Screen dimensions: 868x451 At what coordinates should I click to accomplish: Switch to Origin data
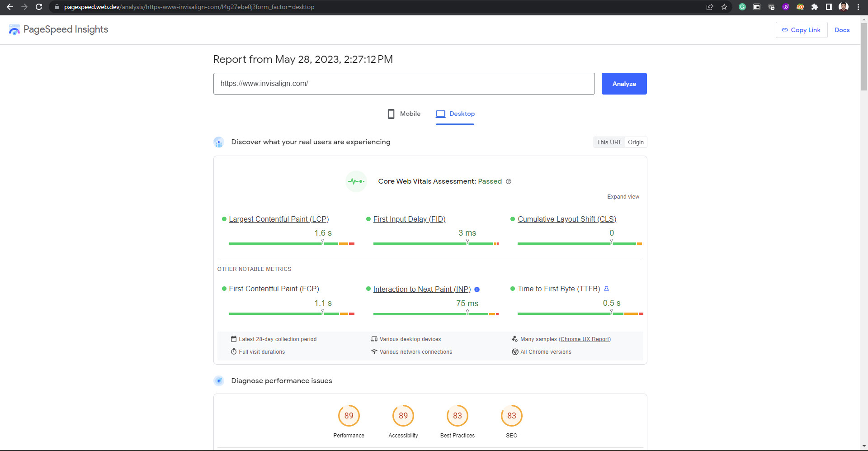[636, 142]
